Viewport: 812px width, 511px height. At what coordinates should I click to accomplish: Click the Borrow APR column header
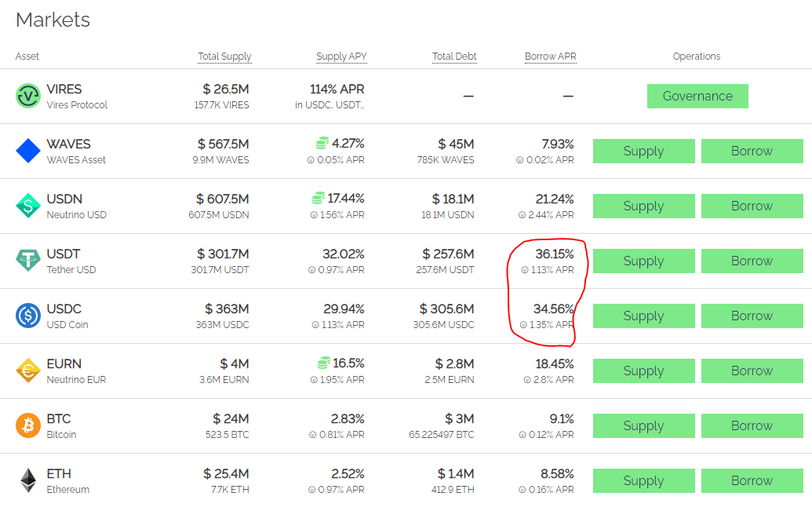tap(551, 57)
